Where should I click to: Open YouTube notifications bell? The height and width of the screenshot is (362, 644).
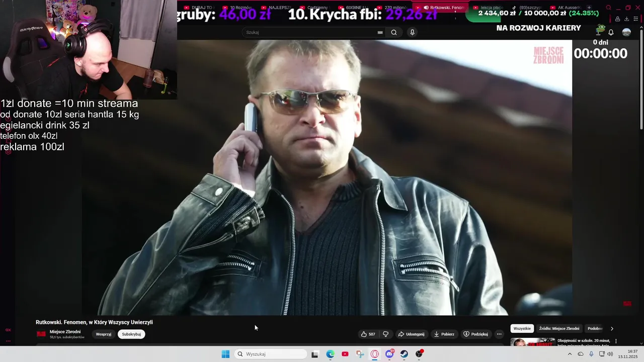tap(611, 32)
